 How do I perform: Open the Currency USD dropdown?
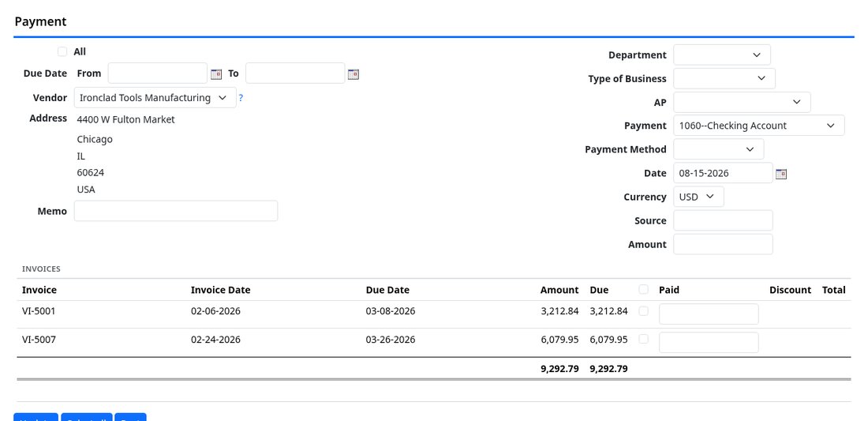pyautogui.click(x=698, y=197)
